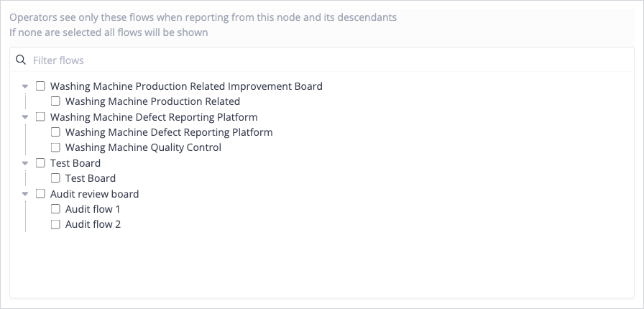Select the Audit flow 1 checkbox
Image resolution: width=644 pixels, height=309 pixels.
tap(55, 208)
